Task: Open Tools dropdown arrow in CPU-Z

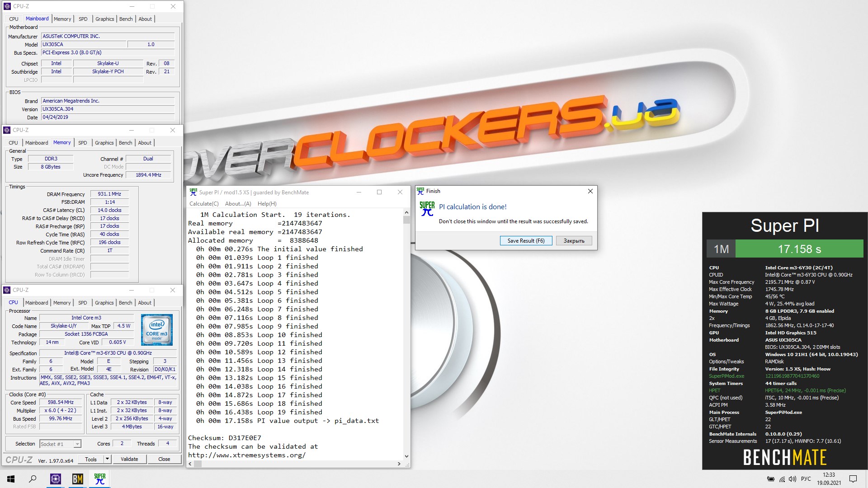Action: (x=108, y=459)
